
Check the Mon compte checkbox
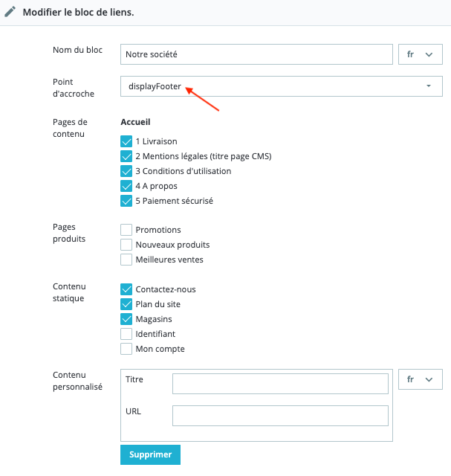[126, 349]
